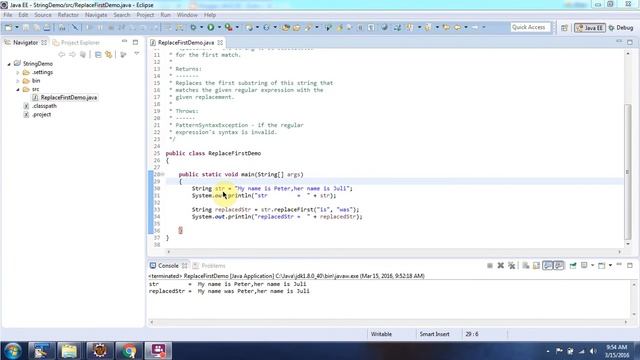Switch to the Problems tab

click(209, 266)
